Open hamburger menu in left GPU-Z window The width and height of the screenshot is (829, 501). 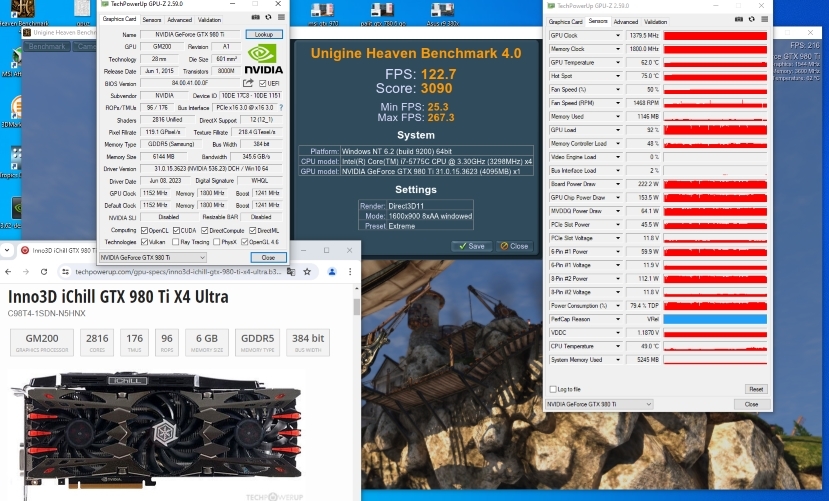281,17
